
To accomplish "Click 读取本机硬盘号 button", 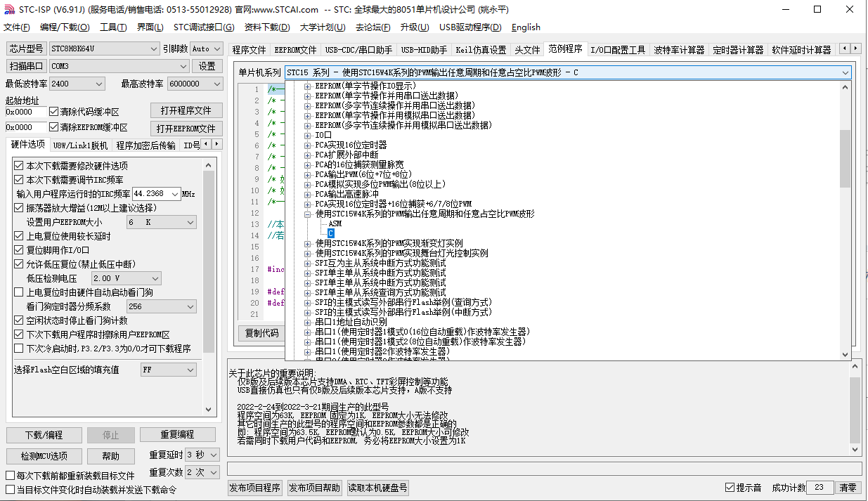I will pyautogui.click(x=377, y=488).
